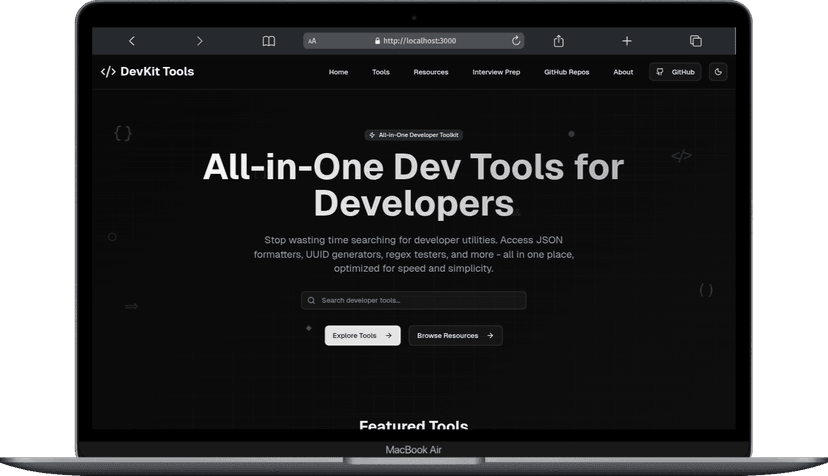828x476 pixels.
Task: Click the Featured Tools heading
Action: (x=413, y=424)
